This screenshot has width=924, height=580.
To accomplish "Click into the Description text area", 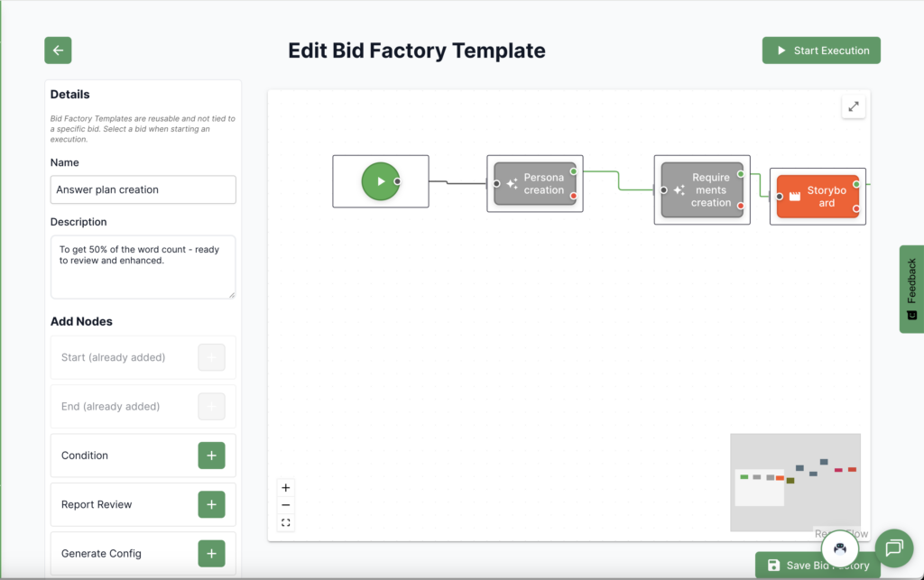I will 143,267.
